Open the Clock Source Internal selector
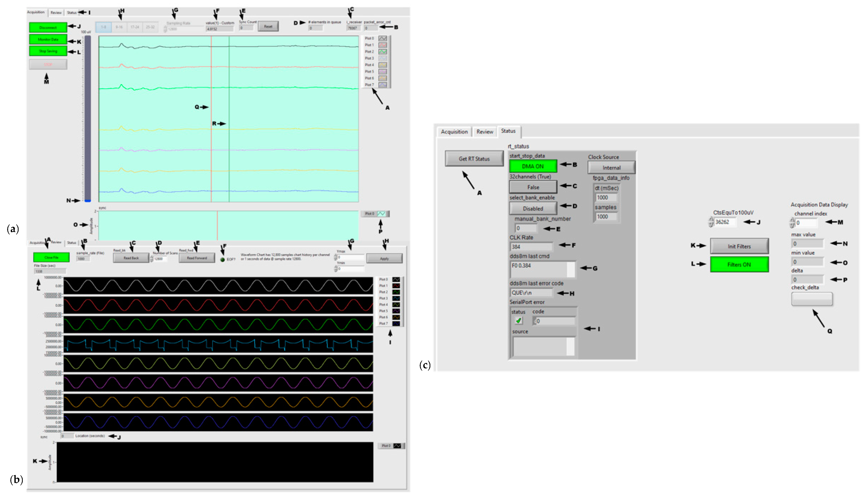The image size is (868, 502). [611, 168]
